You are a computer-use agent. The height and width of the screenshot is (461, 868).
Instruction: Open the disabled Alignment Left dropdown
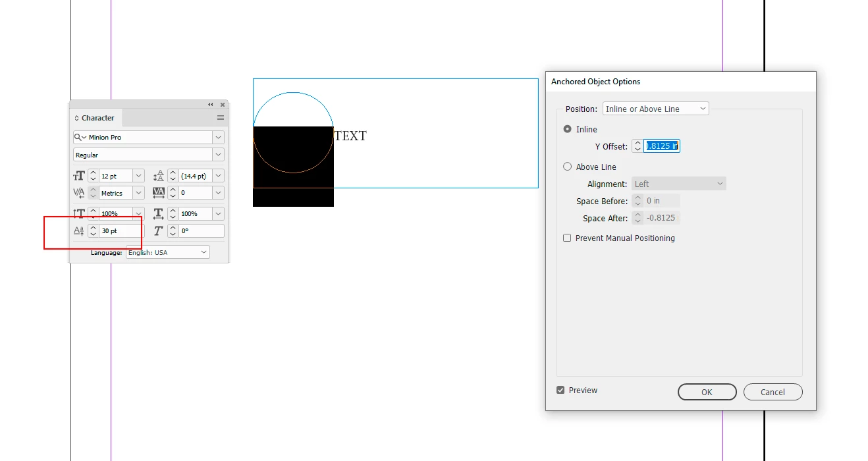coord(679,184)
